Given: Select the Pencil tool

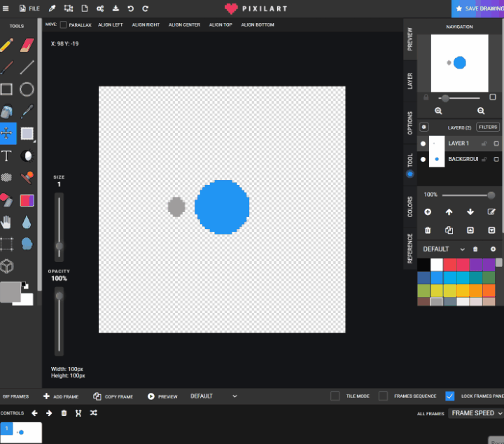Looking at the screenshot, I should (7, 45).
